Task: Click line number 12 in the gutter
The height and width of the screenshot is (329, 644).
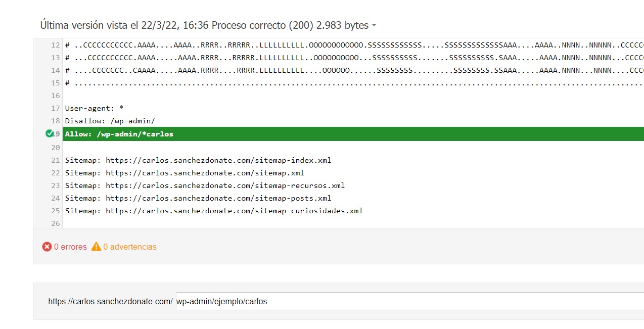Action: 55,45
